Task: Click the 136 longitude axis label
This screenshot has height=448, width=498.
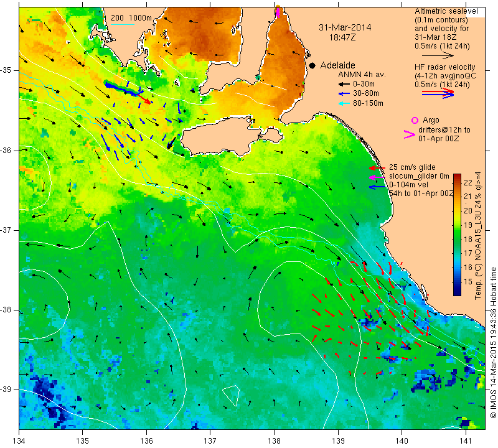Action: pyautogui.click(x=146, y=441)
